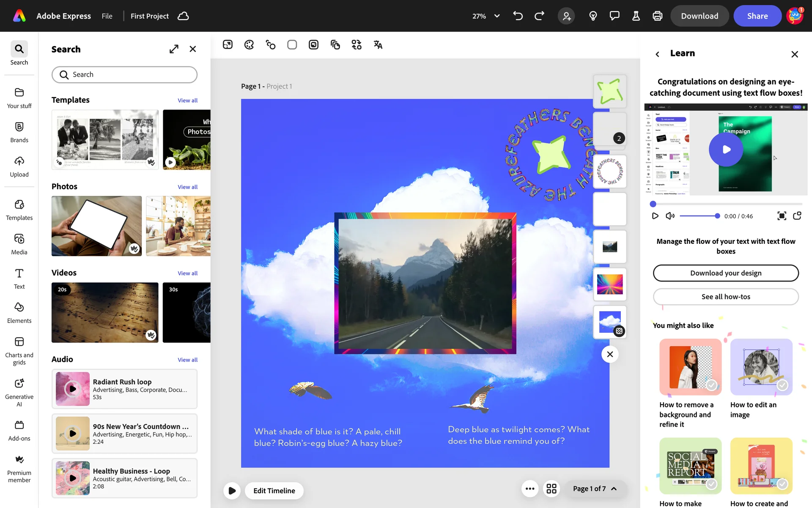The height and width of the screenshot is (508, 812).
Task: Click the comment icon in the header
Action: 614,16
